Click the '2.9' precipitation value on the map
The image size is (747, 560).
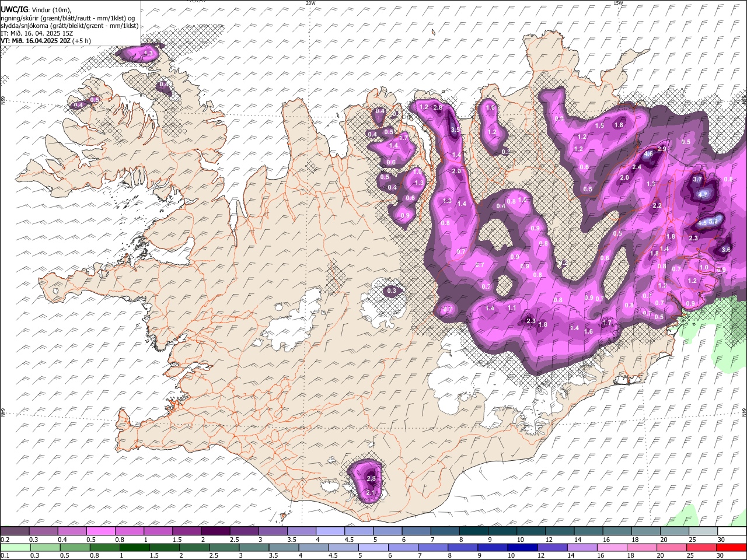662,149
